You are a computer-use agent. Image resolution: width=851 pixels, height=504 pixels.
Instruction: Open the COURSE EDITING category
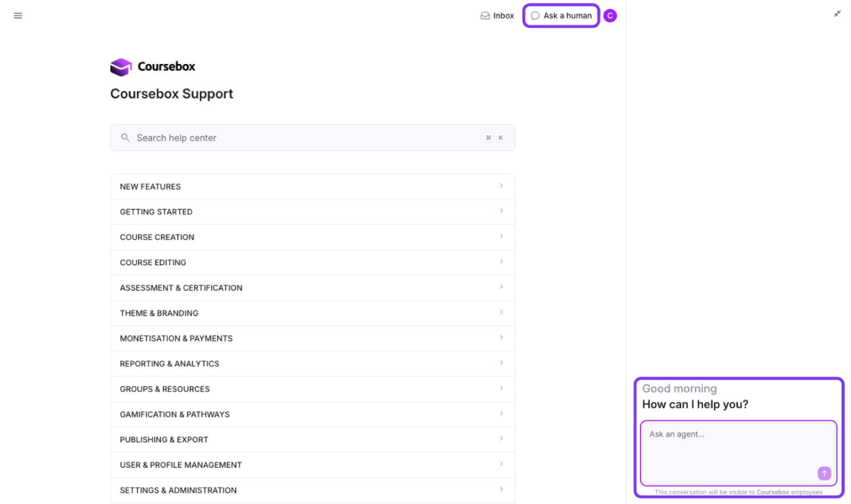coord(313,263)
